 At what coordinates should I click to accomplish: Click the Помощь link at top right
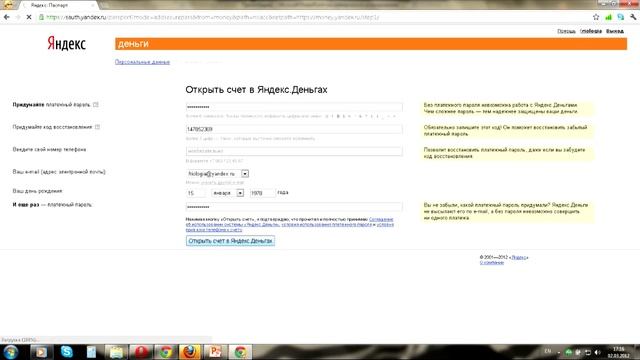pos(566,31)
